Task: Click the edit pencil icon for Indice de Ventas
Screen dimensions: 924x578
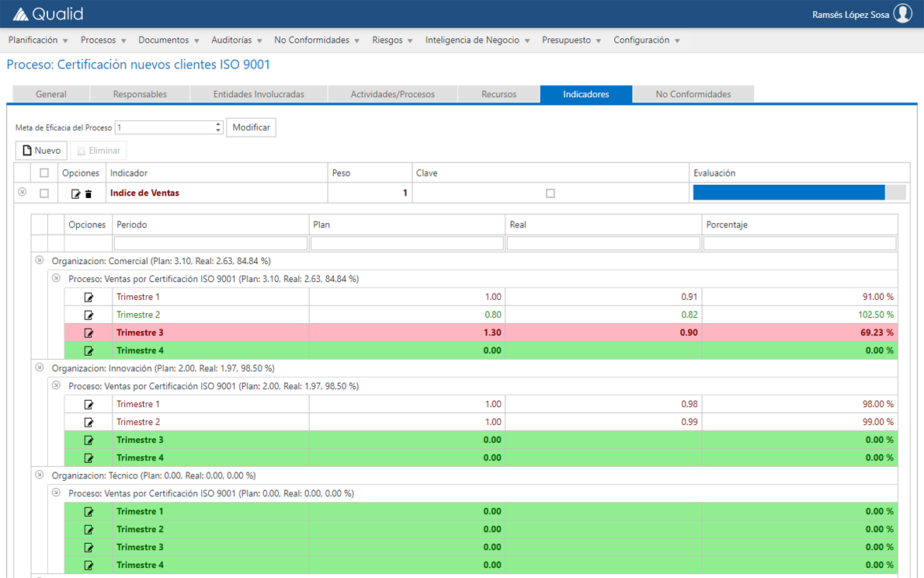Action: coord(75,193)
